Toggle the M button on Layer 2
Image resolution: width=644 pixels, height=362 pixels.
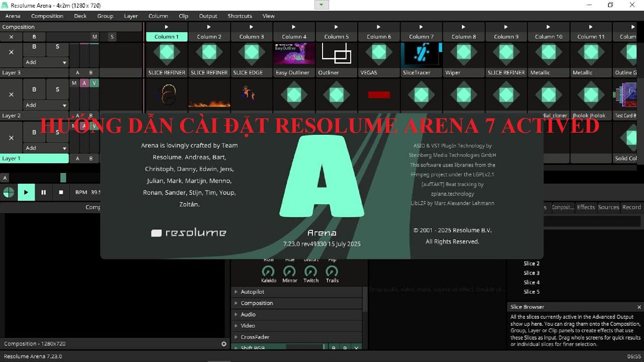[x=74, y=83]
